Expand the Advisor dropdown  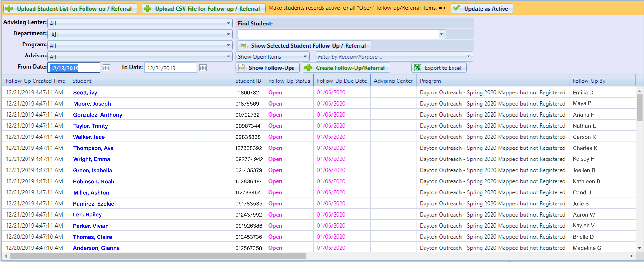click(x=228, y=56)
